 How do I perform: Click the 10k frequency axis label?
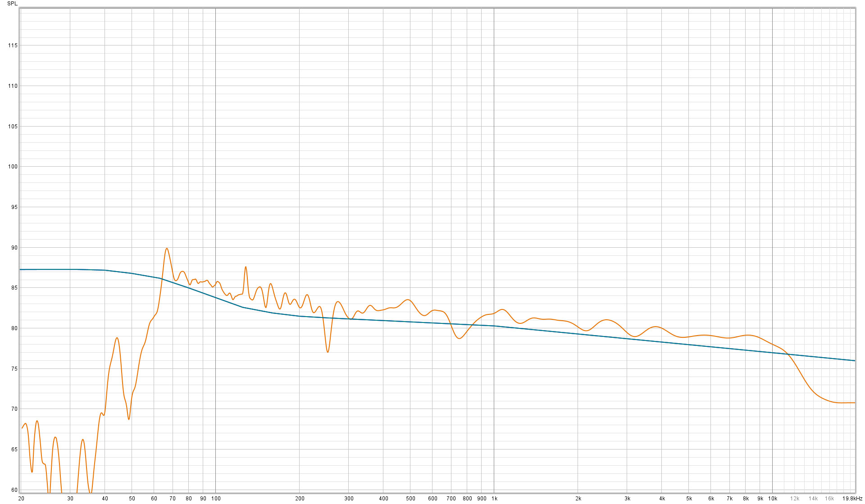pyautogui.click(x=773, y=499)
